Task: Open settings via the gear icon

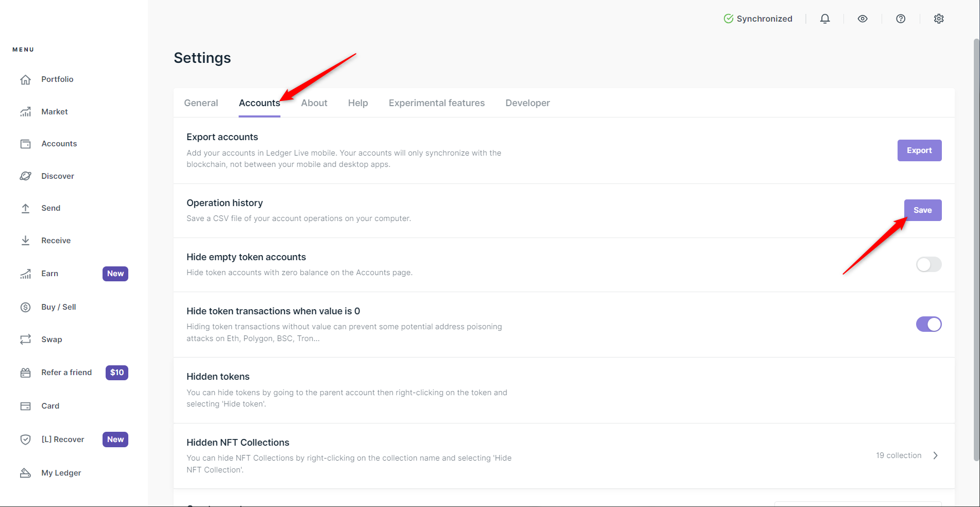Action: [x=939, y=19]
